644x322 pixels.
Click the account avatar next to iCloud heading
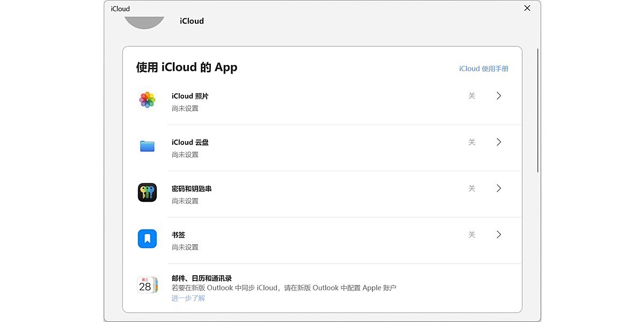[144, 18]
